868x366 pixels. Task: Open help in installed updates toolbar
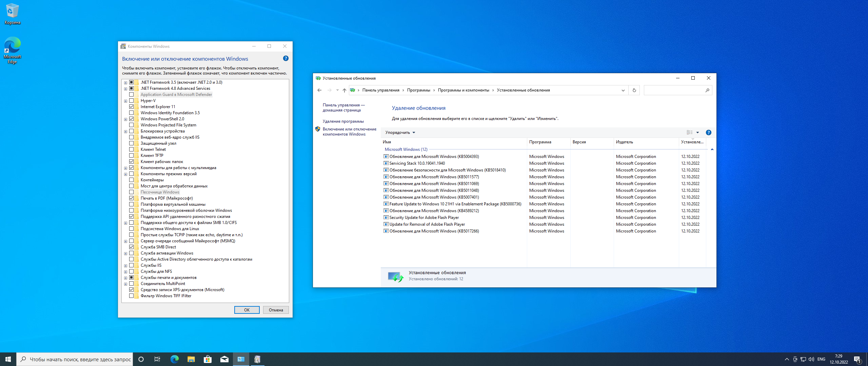coord(709,133)
